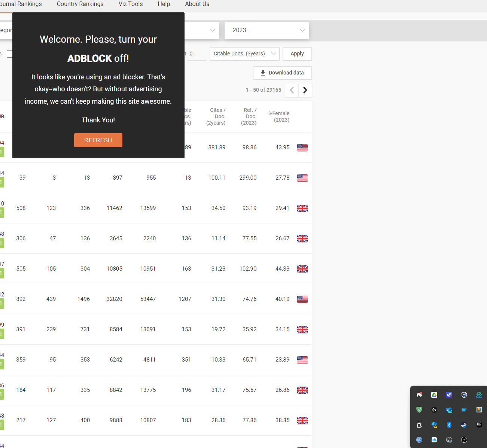The height and width of the screenshot is (448, 487).
Task: Open Google Drive tray icon
Action: (x=434, y=395)
